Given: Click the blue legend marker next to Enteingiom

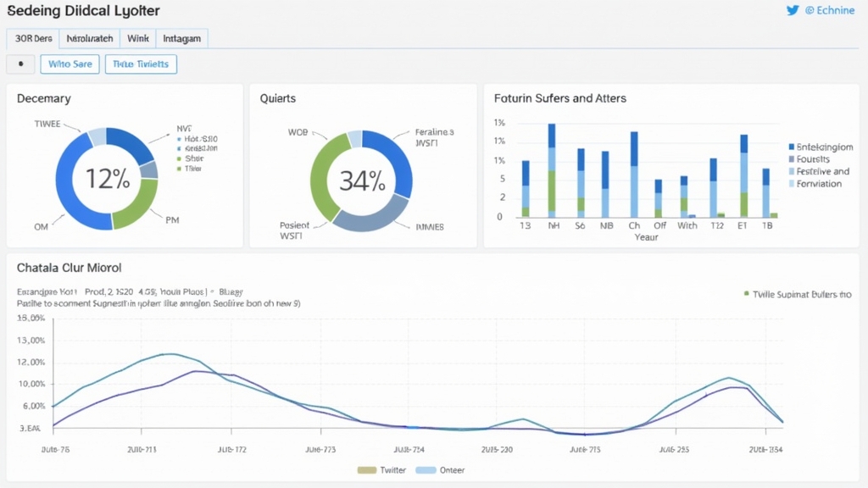Looking at the screenshot, I should pos(793,147).
